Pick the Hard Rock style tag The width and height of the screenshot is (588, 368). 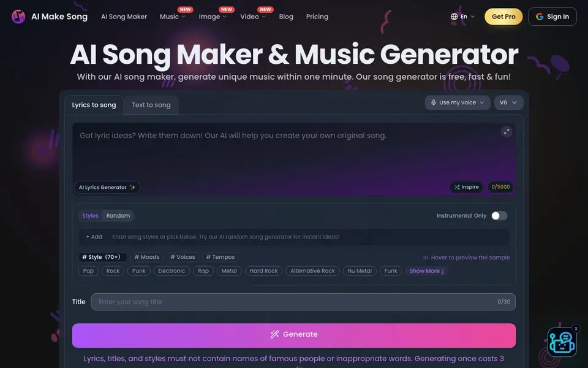pyautogui.click(x=263, y=270)
